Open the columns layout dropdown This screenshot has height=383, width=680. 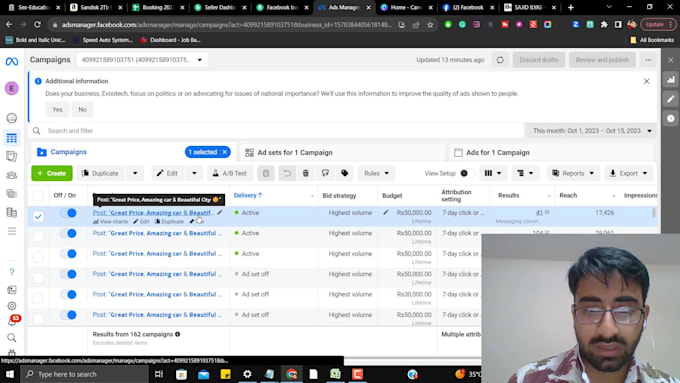pyautogui.click(x=493, y=173)
